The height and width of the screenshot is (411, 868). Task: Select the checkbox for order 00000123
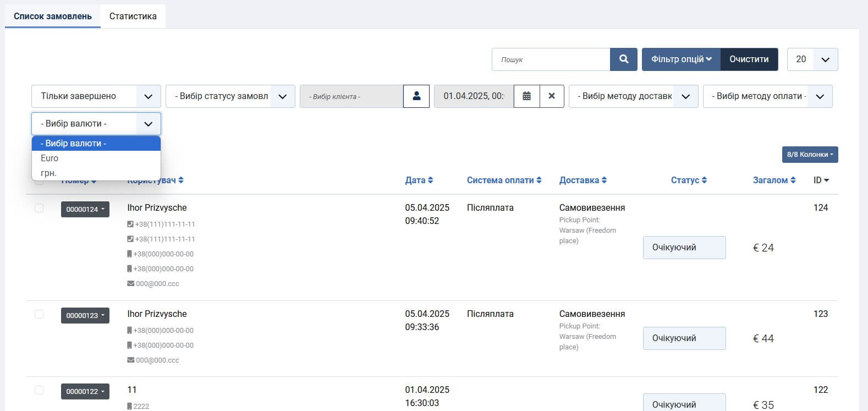click(39, 314)
